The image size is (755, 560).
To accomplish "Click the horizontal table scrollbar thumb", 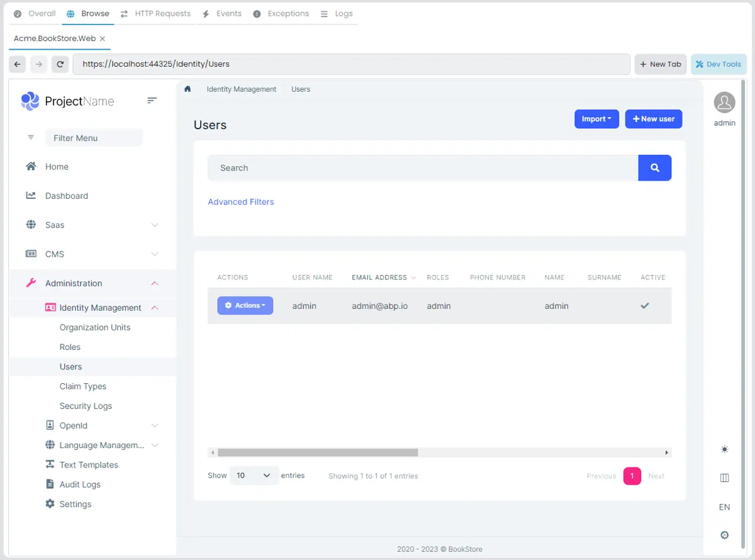I will [x=318, y=452].
